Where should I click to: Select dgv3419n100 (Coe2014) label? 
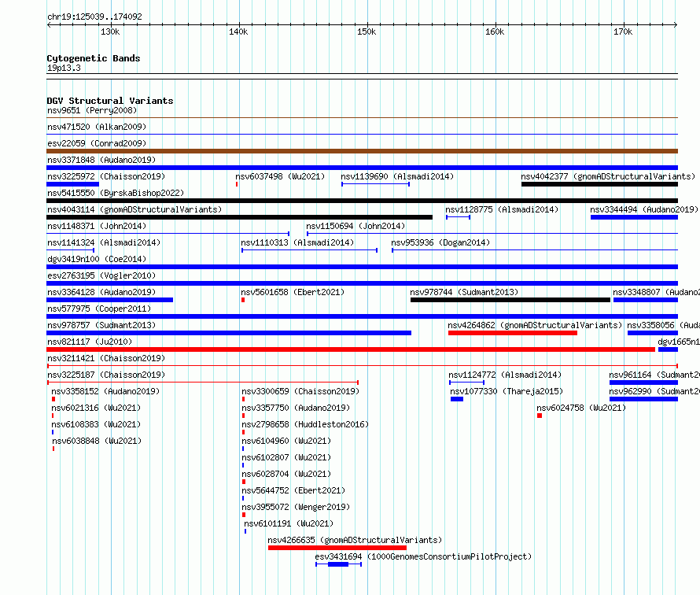[x=97, y=259]
